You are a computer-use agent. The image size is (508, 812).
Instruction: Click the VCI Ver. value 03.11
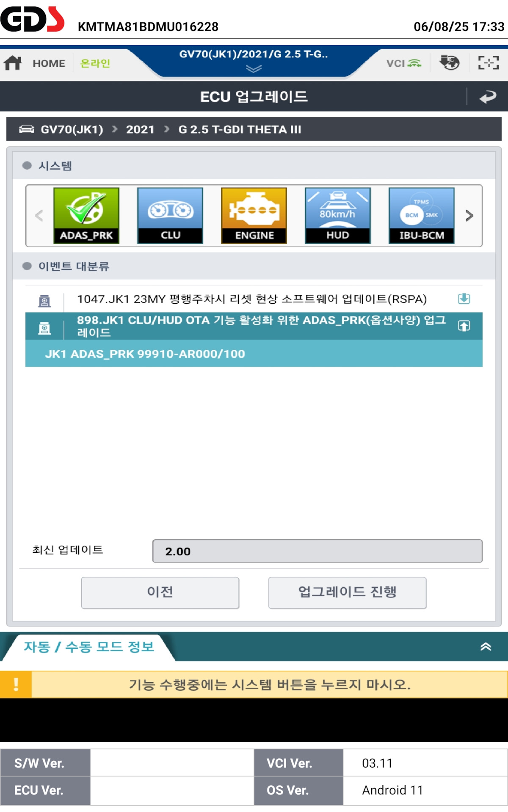click(x=377, y=763)
